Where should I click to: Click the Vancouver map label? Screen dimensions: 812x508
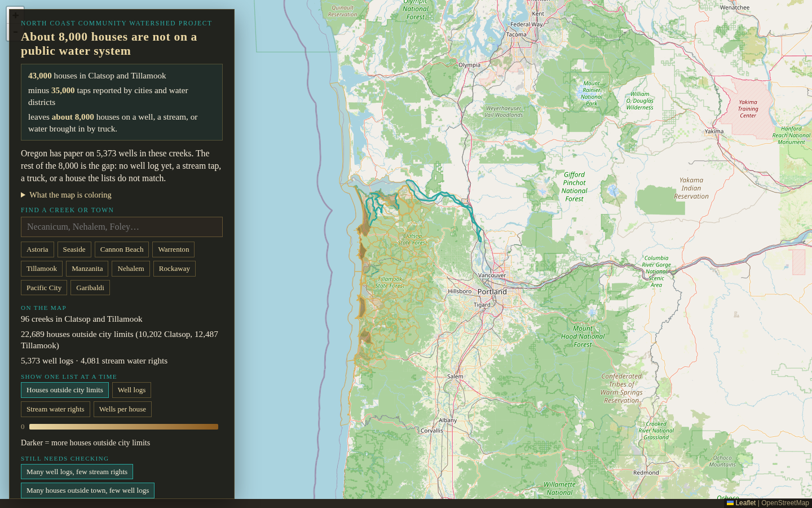pos(492,275)
